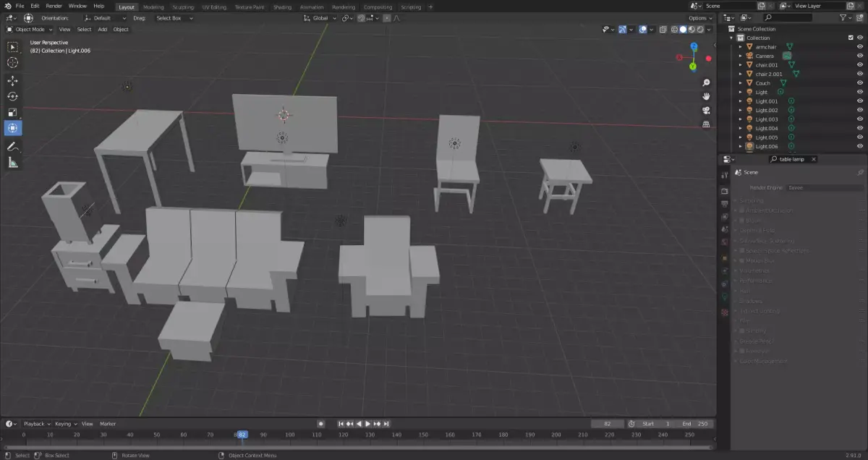The image size is (868, 460).
Task: Choose the Rotate tool
Action: pos(12,96)
